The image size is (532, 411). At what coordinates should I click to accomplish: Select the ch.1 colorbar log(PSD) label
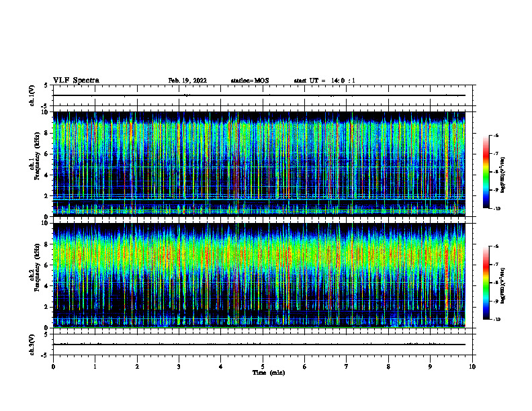(x=503, y=175)
